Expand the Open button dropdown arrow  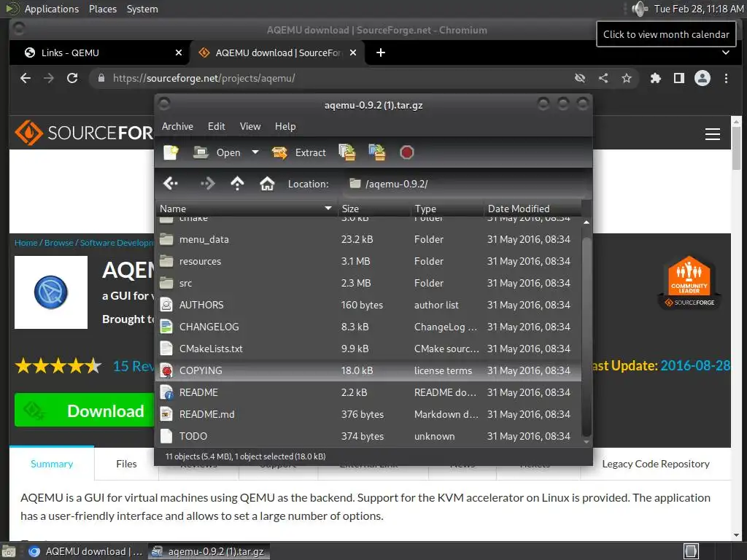[x=255, y=152]
